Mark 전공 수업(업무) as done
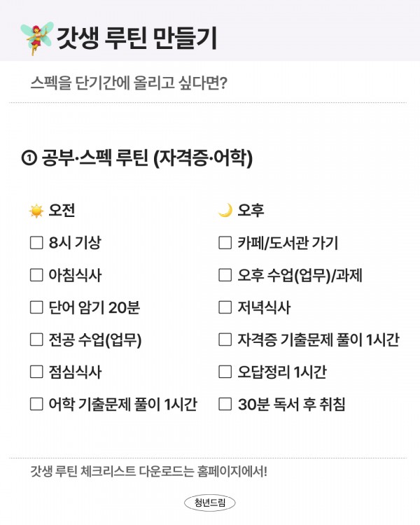Image resolution: width=420 pixels, height=525 pixels. click(x=36, y=340)
